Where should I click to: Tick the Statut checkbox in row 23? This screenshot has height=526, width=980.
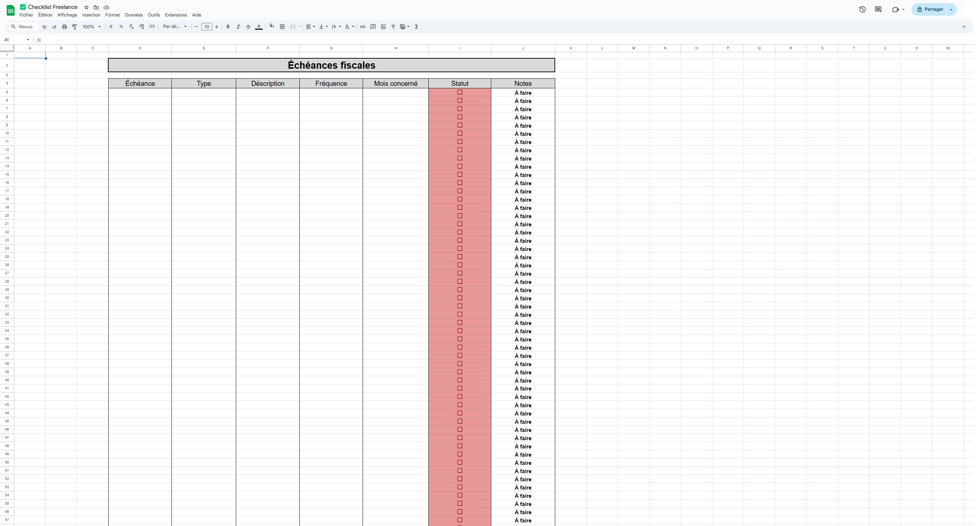(459, 240)
